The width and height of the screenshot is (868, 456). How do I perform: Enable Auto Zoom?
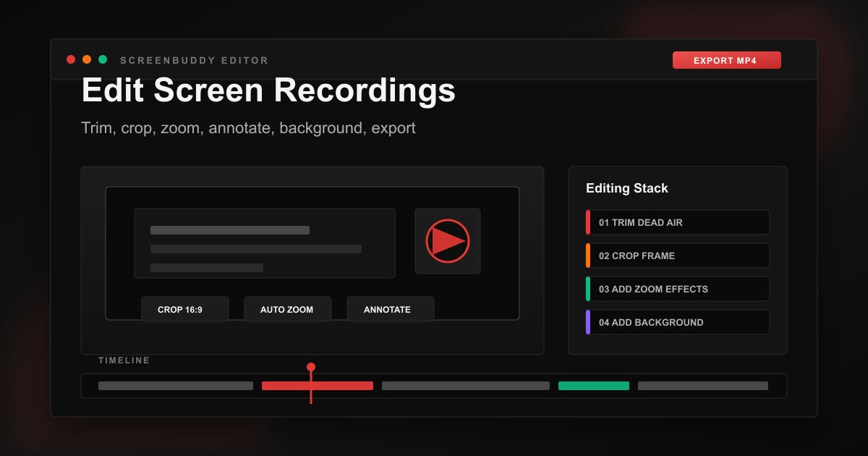[288, 309]
